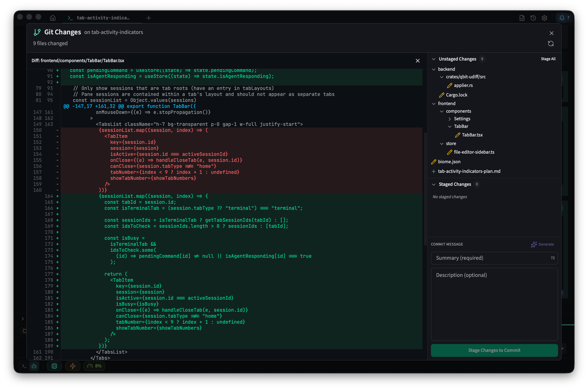The width and height of the screenshot is (588, 390).
Task: Switch to terminal mode icon in status bar
Action: [24, 366]
